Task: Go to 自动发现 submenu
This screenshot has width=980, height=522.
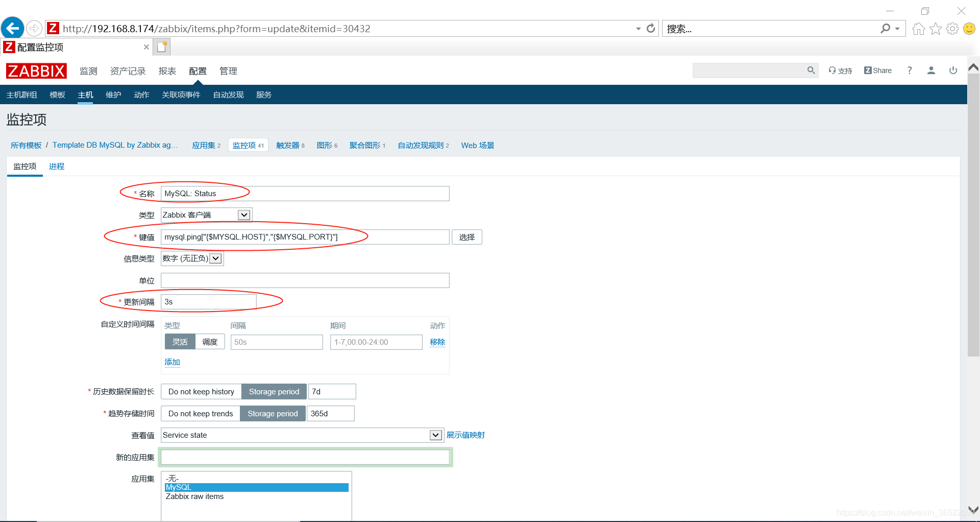Action: (x=228, y=95)
